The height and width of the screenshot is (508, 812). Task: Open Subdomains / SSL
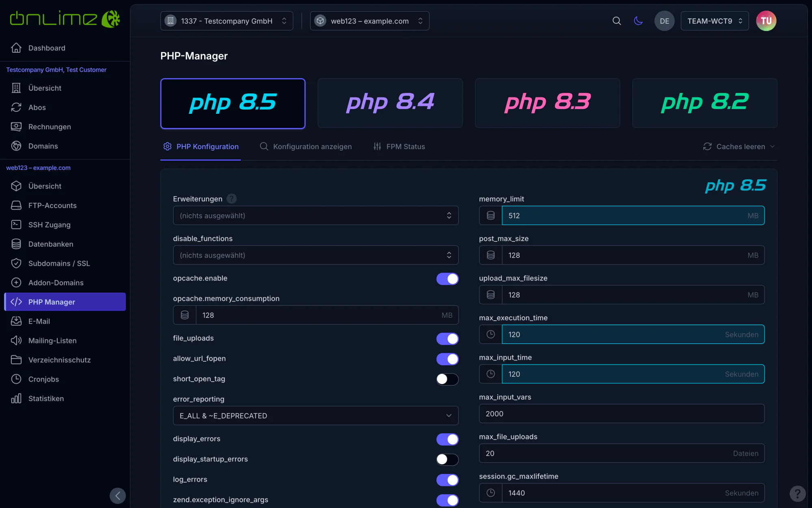(x=65, y=263)
